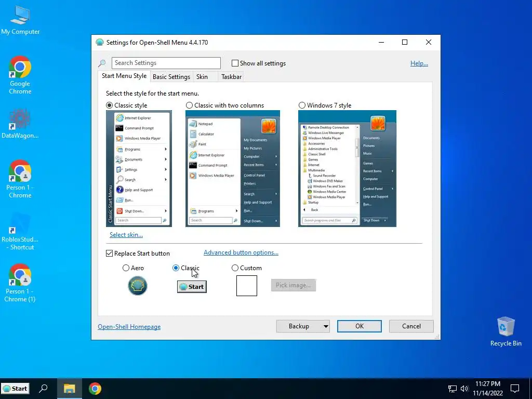The width and height of the screenshot is (532, 399).
Task: Open My Computer desktop icon
Action: (20, 20)
